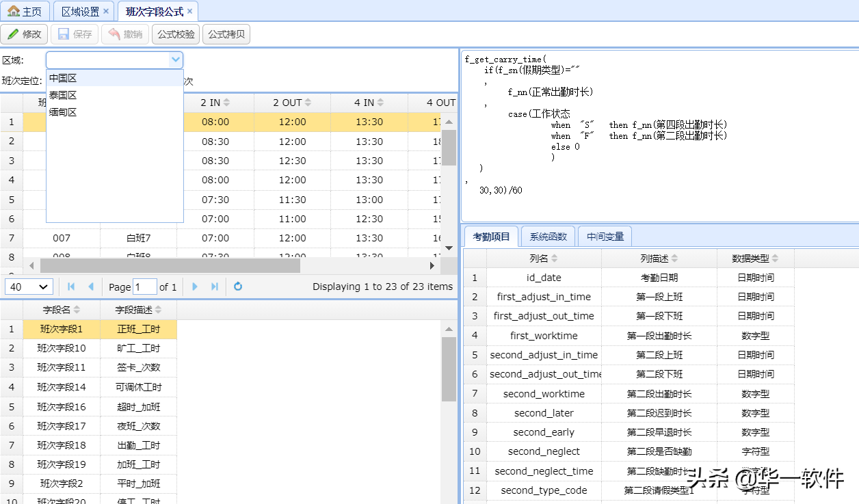Screen dimensions: 859x504
Task: Click the page number input field
Action: 144,287
